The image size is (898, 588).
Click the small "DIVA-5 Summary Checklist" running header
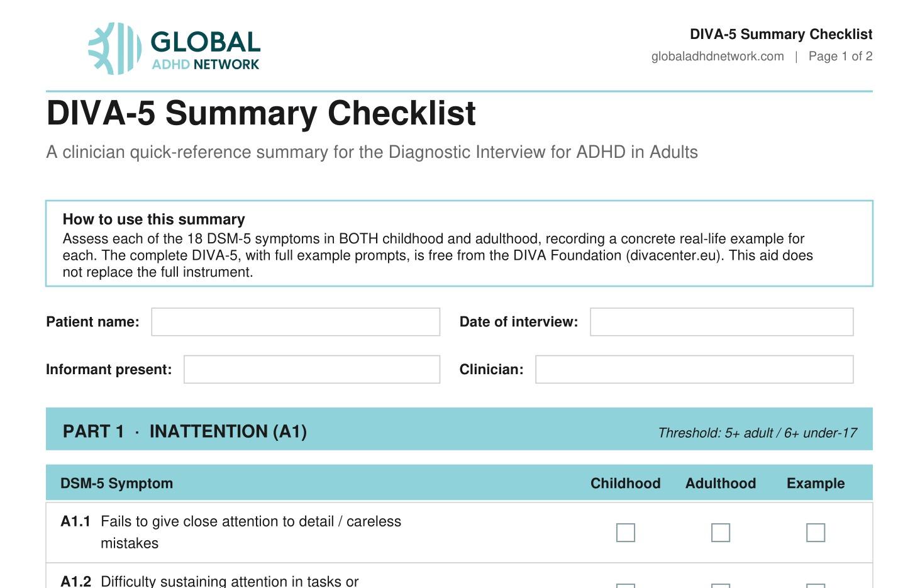point(781,34)
